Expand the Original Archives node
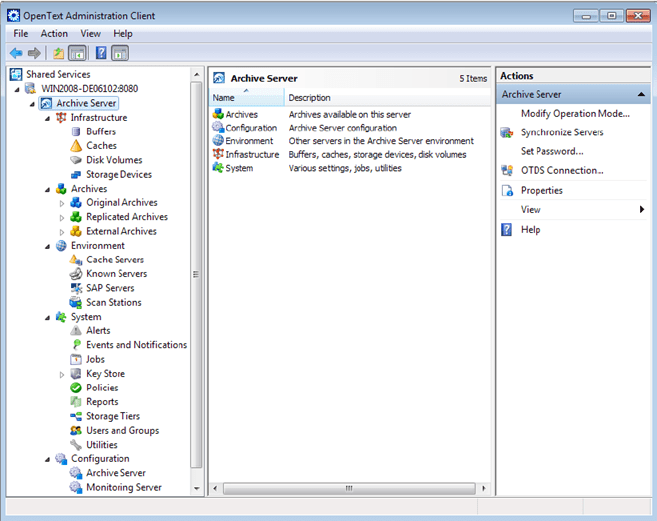This screenshot has height=521, width=657. 62,203
